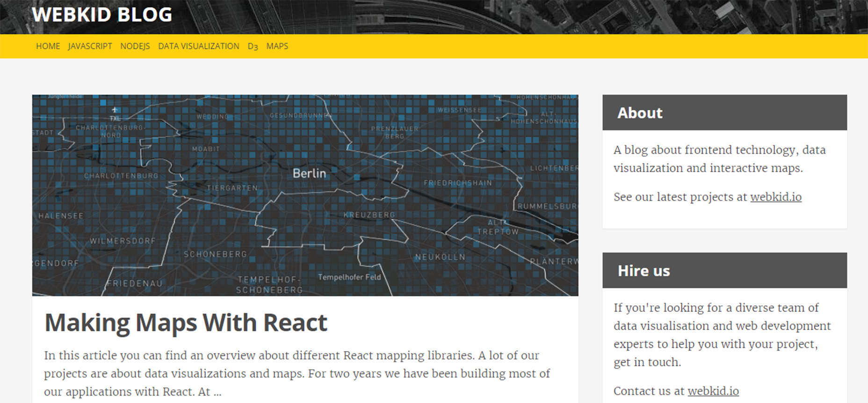
Task: Click webkid.io link under Hire us
Action: pos(713,391)
